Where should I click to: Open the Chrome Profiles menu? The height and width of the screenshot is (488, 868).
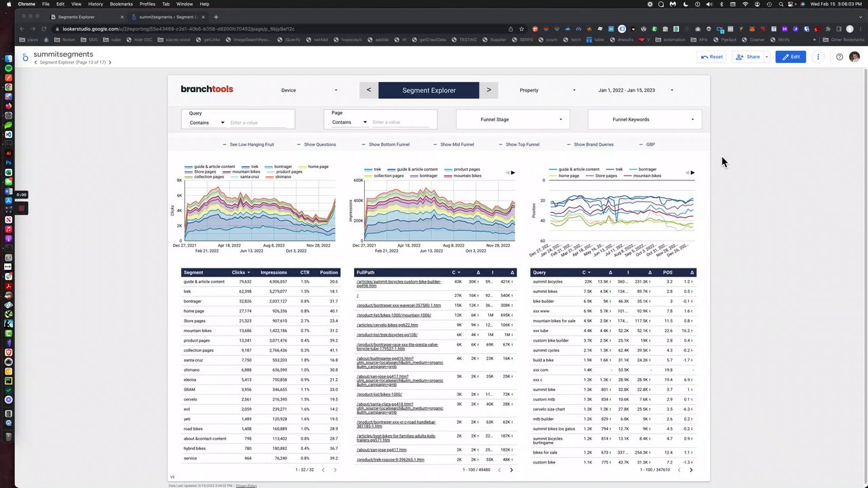coord(147,4)
